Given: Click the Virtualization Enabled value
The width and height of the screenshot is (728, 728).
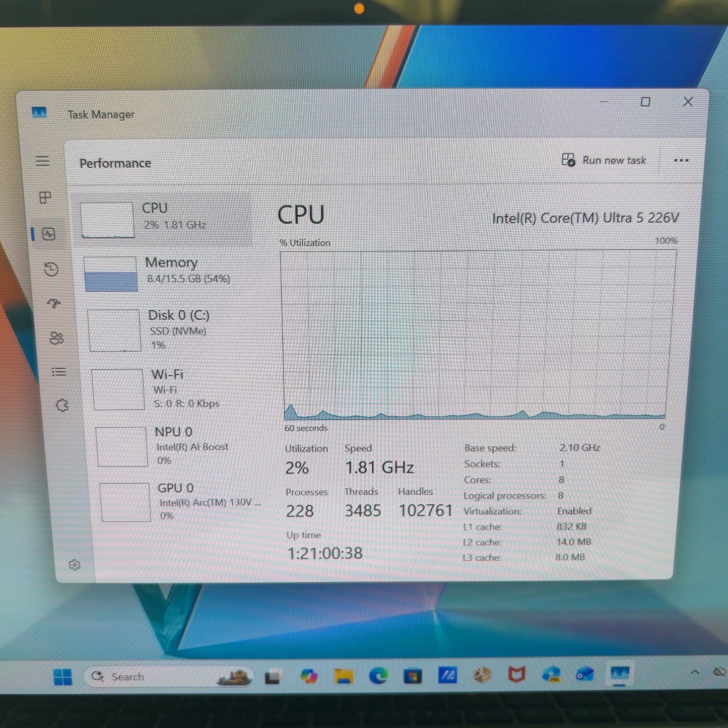Looking at the screenshot, I should click(x=574, y=511).
